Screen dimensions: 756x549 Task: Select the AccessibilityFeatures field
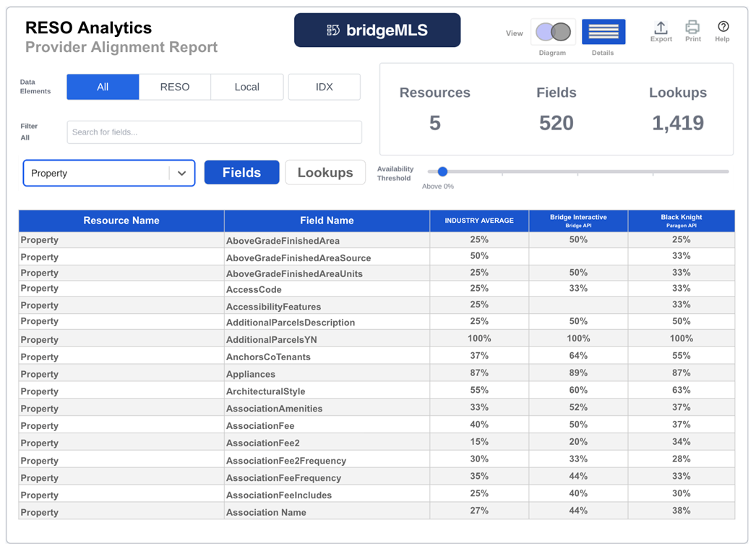[273, 307]
